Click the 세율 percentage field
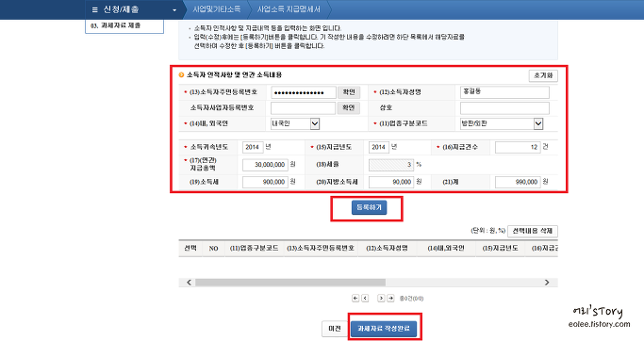Viewport: 644px width, 341px height. 391,165
